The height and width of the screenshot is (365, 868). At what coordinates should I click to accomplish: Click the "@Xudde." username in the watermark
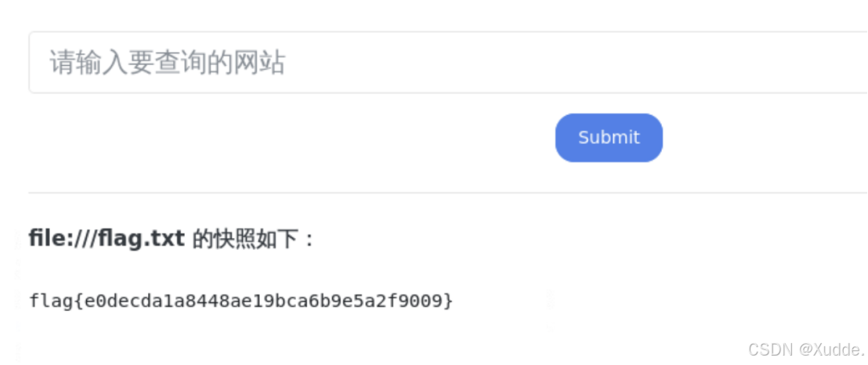point(832,349)
